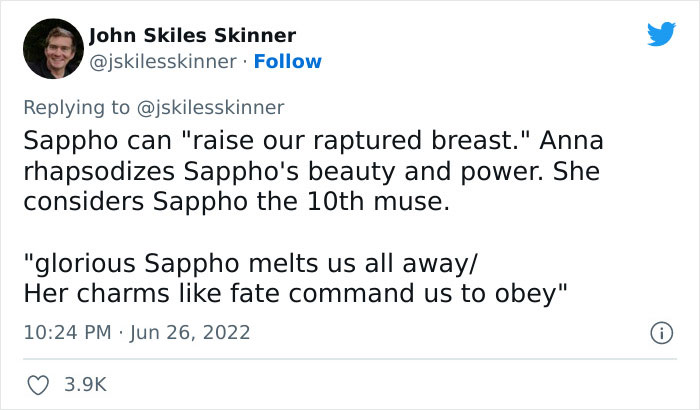Open John Skiles Skinner's profile picture
Viewport: 700px width, 410px height.
point(53,49)
